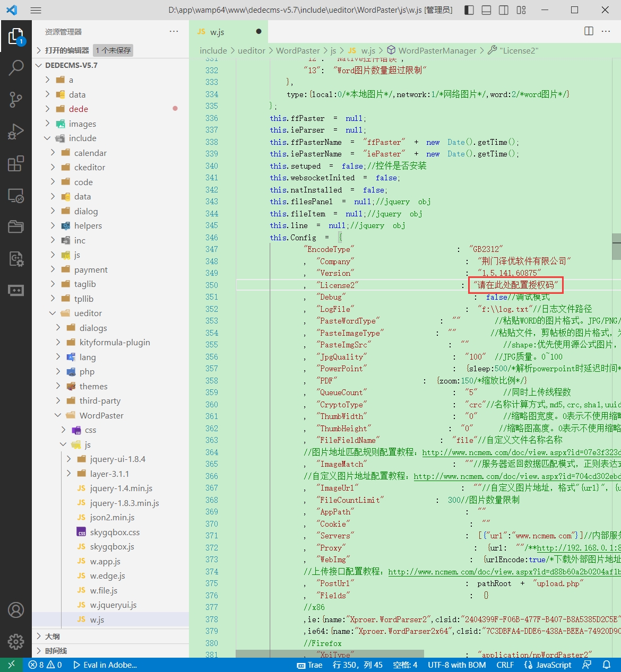Open the Manage settings gear
This screenshot has width=621, height=672.
click(16, 641)
